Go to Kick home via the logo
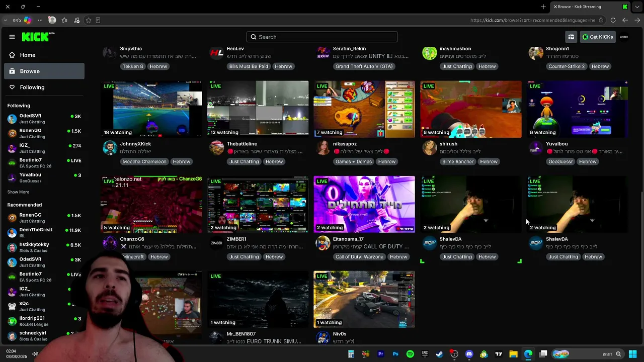This screenshot has width=644, height=362. (x=38, y=37)
